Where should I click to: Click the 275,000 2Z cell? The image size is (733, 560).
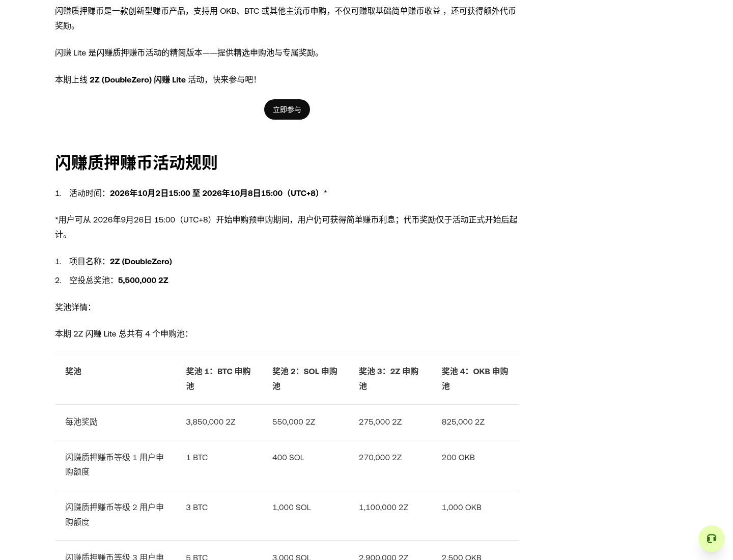pos(380,422)
